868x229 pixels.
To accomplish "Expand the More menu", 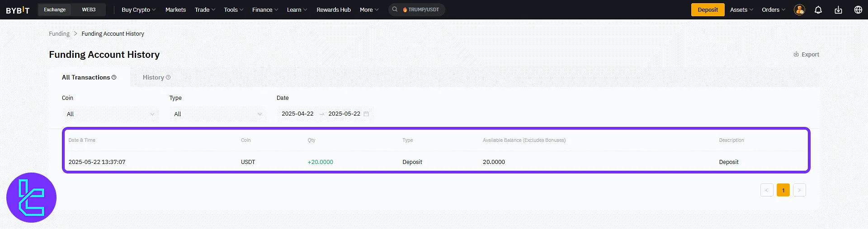I will (x=369, y=9).
